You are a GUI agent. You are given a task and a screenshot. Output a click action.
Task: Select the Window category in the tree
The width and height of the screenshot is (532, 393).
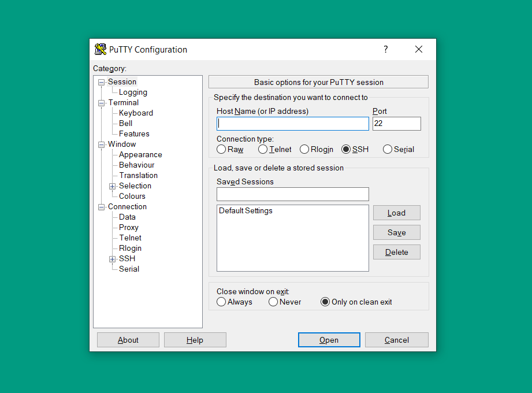(x=122, y=144)
